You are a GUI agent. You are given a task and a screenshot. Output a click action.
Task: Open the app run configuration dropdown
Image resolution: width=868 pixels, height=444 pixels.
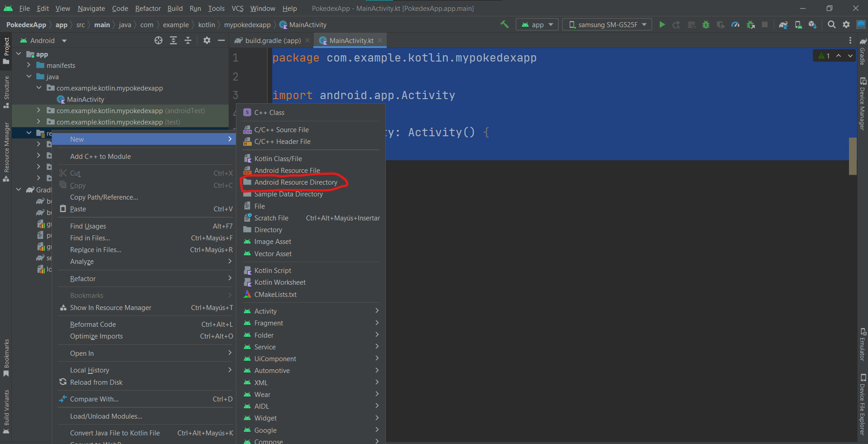point(537,25)
